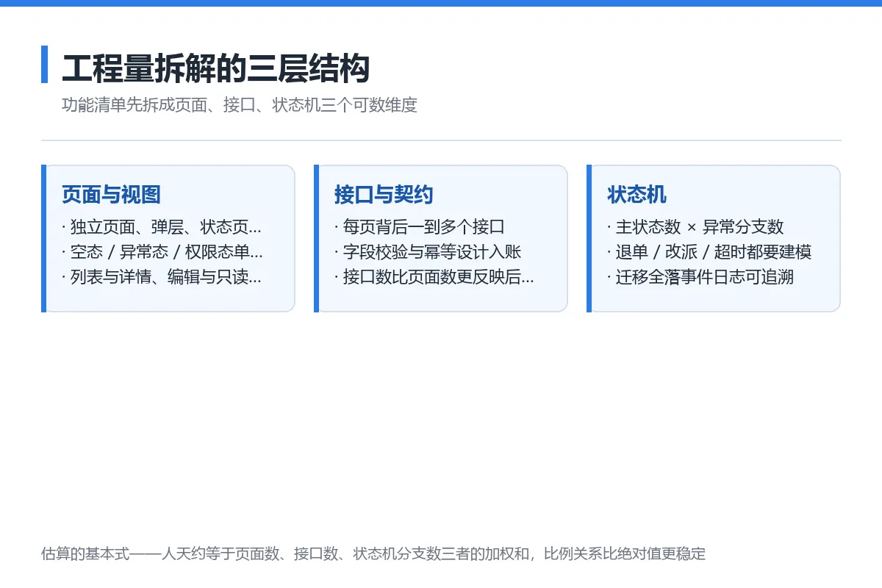Select the subtitle 功能清单先拆成页面、接口、状态机三个可数维度

[x=240, y=105]
